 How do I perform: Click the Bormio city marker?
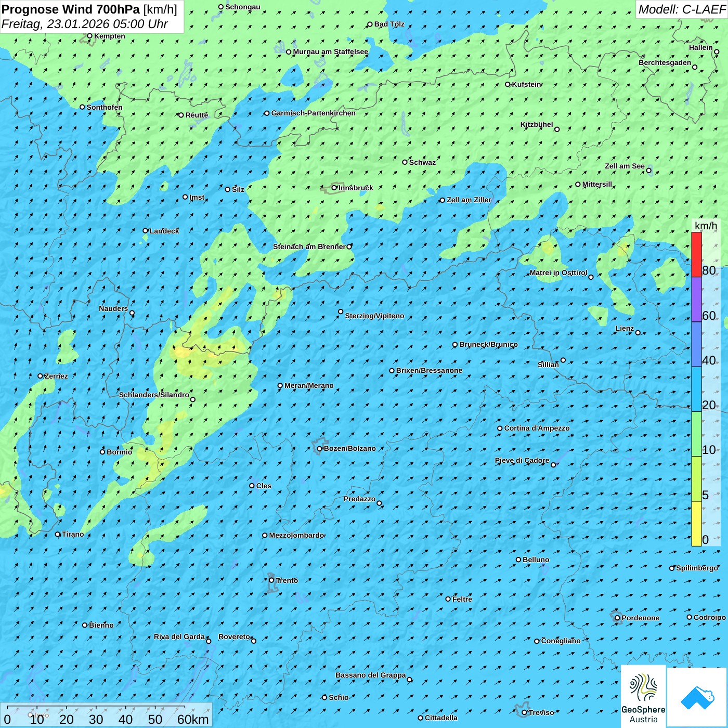[x=102, y=452]
